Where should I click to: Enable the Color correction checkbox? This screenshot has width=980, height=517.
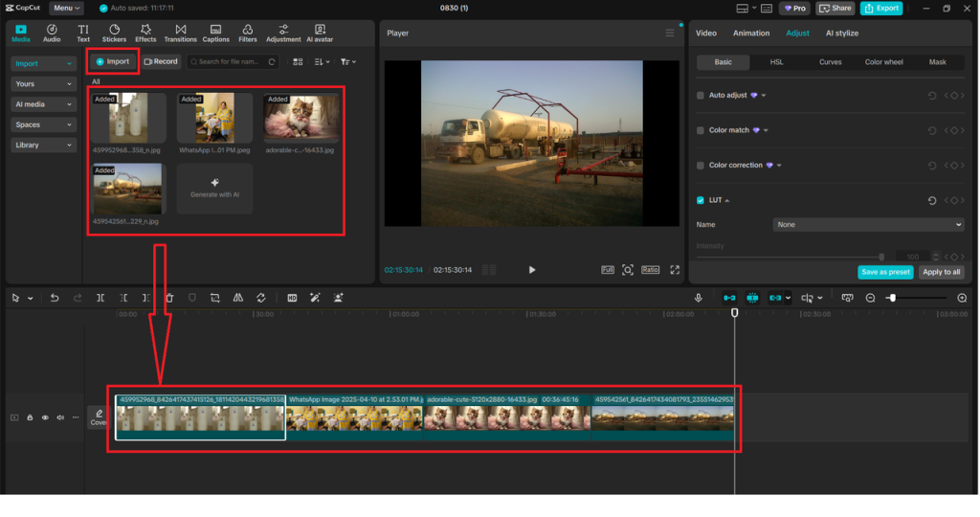click(x=700, y=166)
